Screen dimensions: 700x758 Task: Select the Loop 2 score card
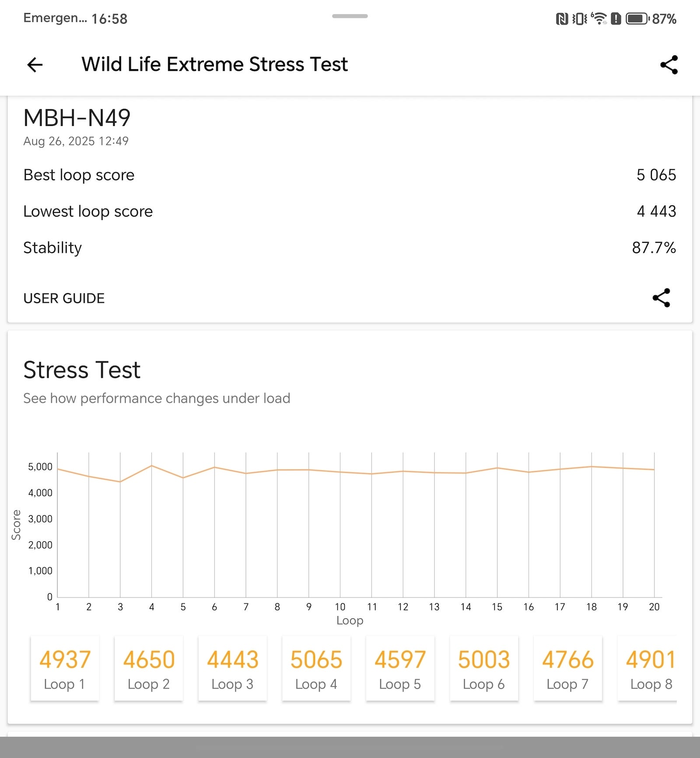(x=149, y=668)
